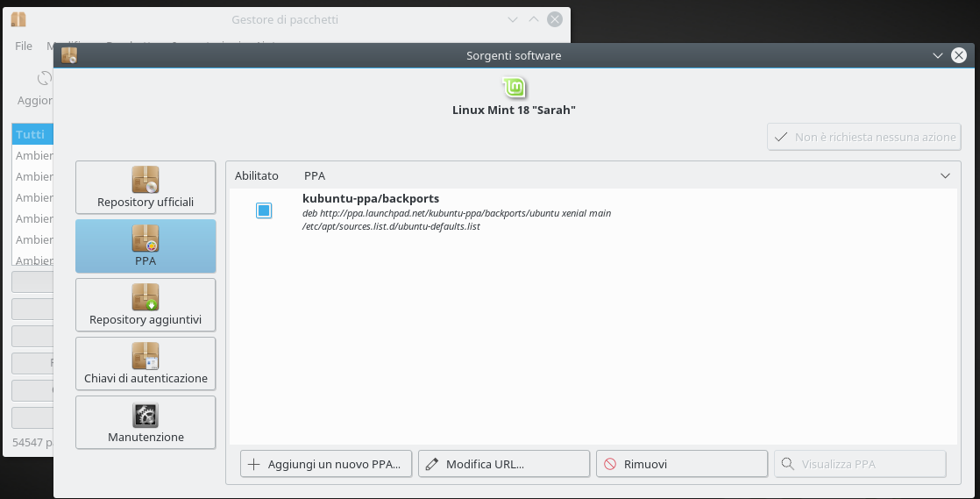Click the Sorgenti software title bar icon

coord(69,55)
